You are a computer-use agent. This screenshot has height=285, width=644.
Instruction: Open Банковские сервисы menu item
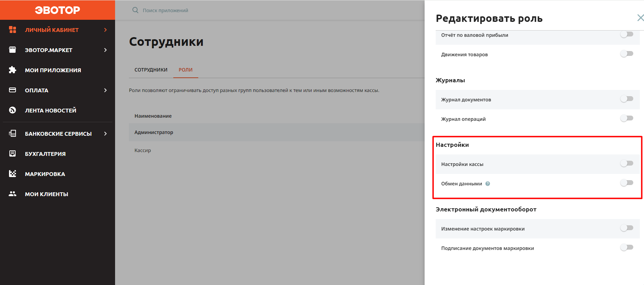click(x=58, y=134)
